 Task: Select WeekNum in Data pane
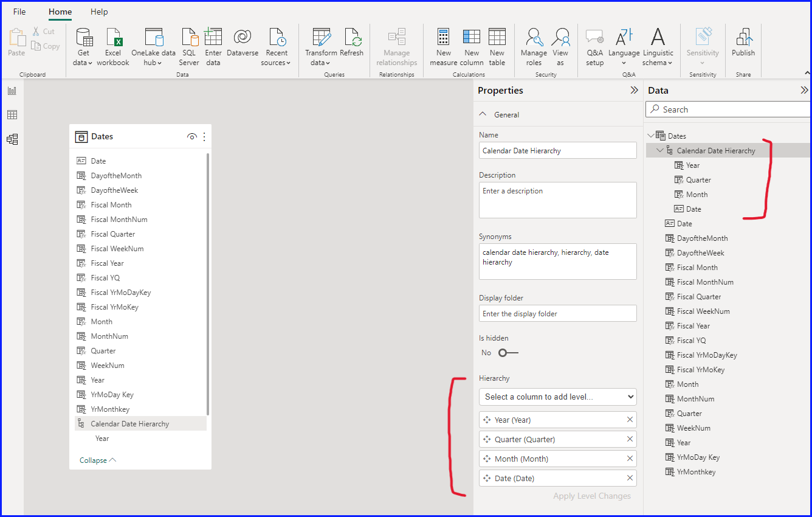pyautogui.click(x=693, y=428)
